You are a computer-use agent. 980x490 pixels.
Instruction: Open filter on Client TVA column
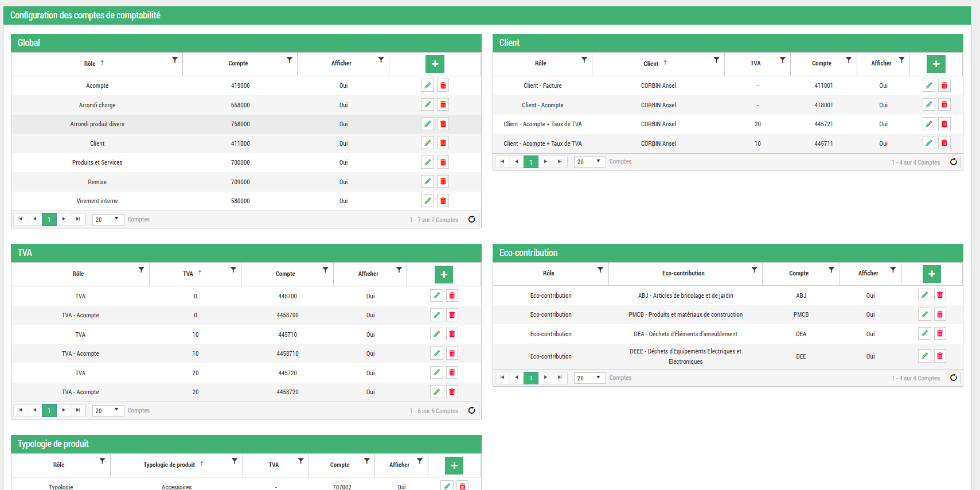pos(782,60)
